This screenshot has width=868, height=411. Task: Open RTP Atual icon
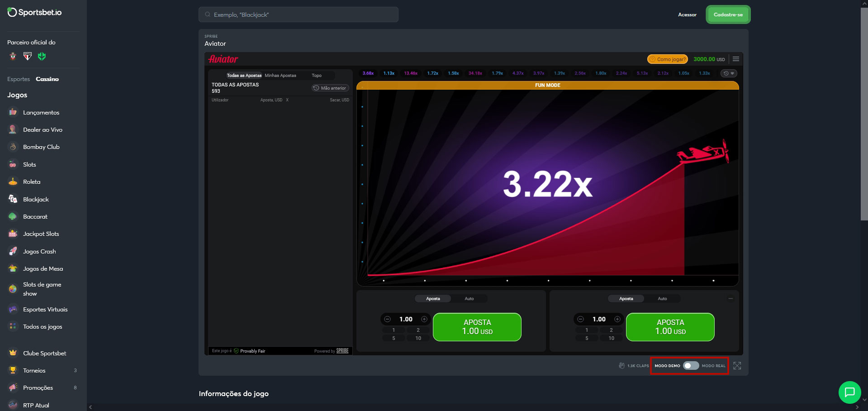[x=13, y=405]
